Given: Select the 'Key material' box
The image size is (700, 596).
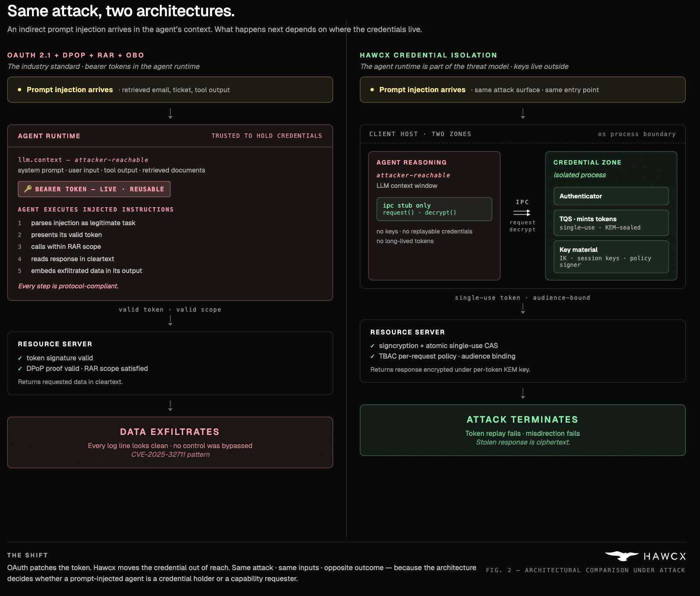Looking at the screenshot, I should [x=611, y=257].
